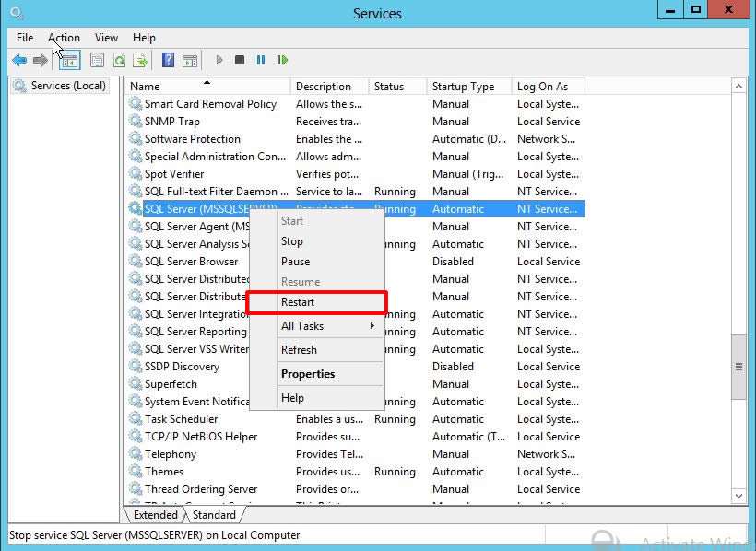Select the Task Scheduler service row
This screenshot has width=756, height=551.
click(181, 419)
